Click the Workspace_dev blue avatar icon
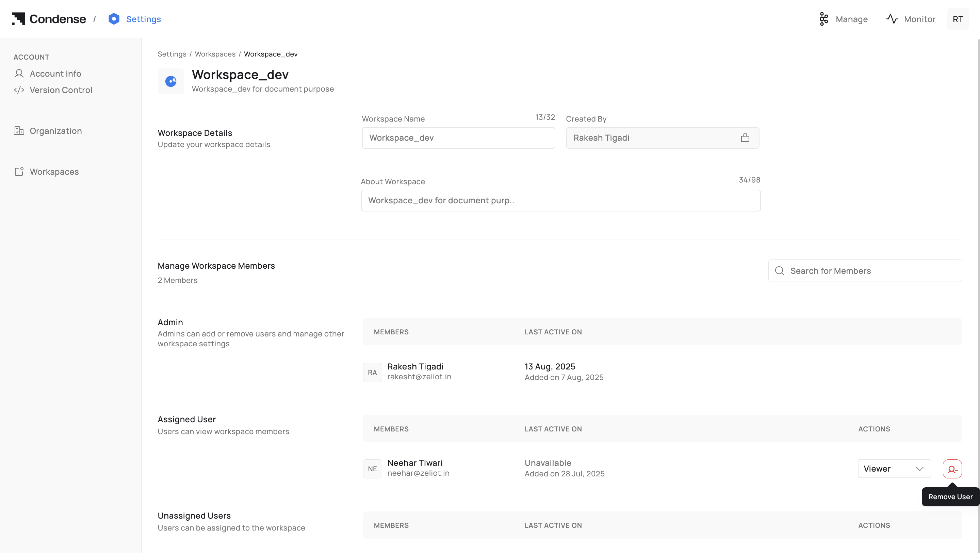 170,81
